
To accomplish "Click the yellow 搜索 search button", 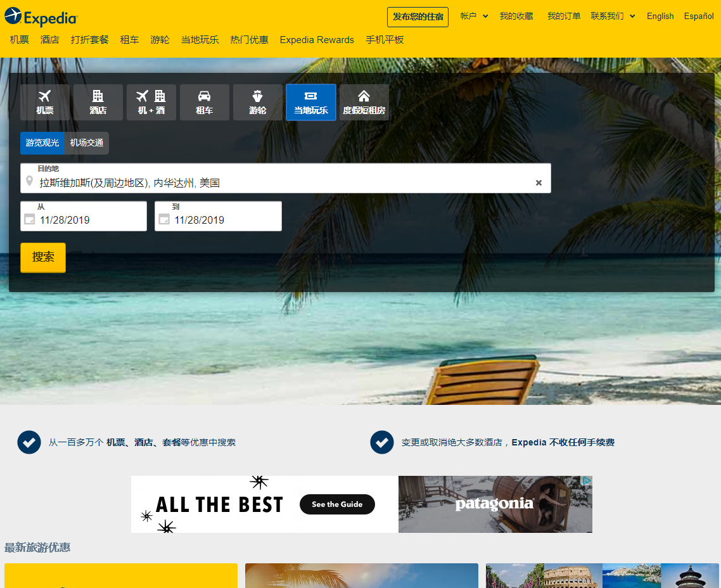I will [x=42, y=257].
